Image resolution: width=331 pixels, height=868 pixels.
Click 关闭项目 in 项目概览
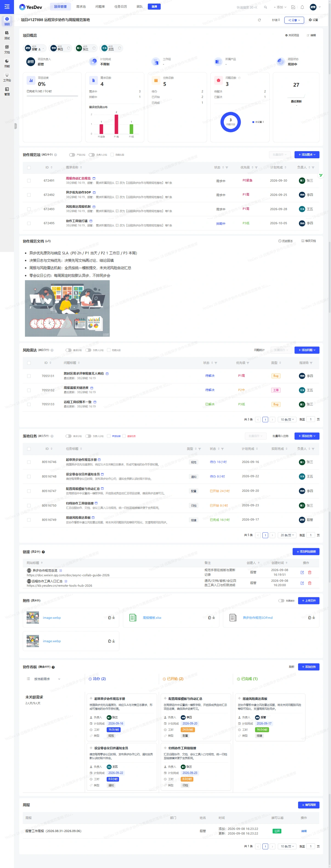(x=292, y=35)
